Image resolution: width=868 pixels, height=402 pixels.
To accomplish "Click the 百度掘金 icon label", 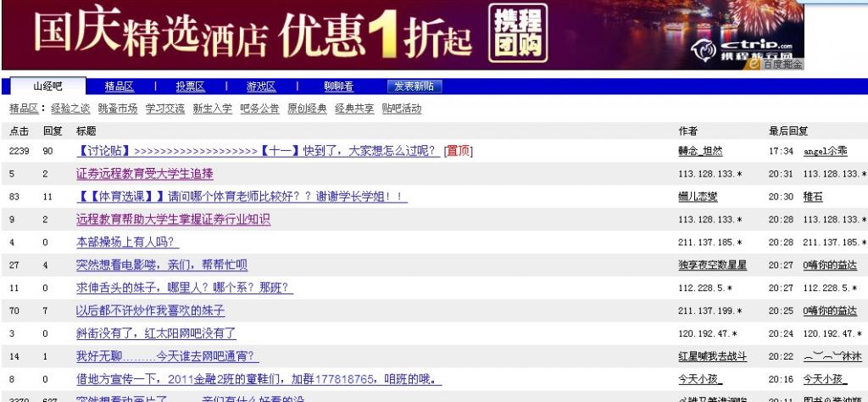I will tap(782, 64).
